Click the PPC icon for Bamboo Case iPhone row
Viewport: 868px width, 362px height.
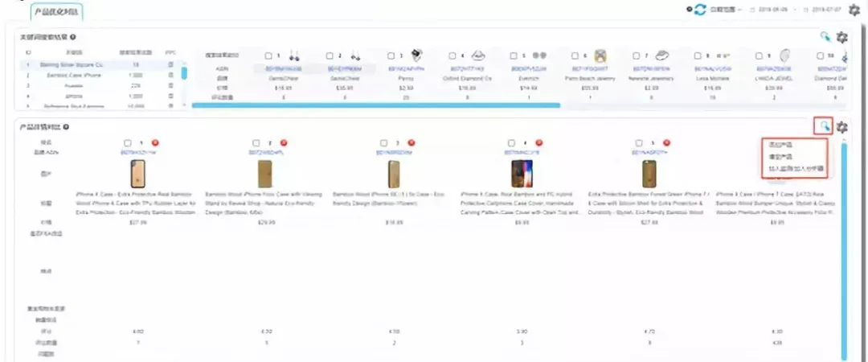coord(170,75)
